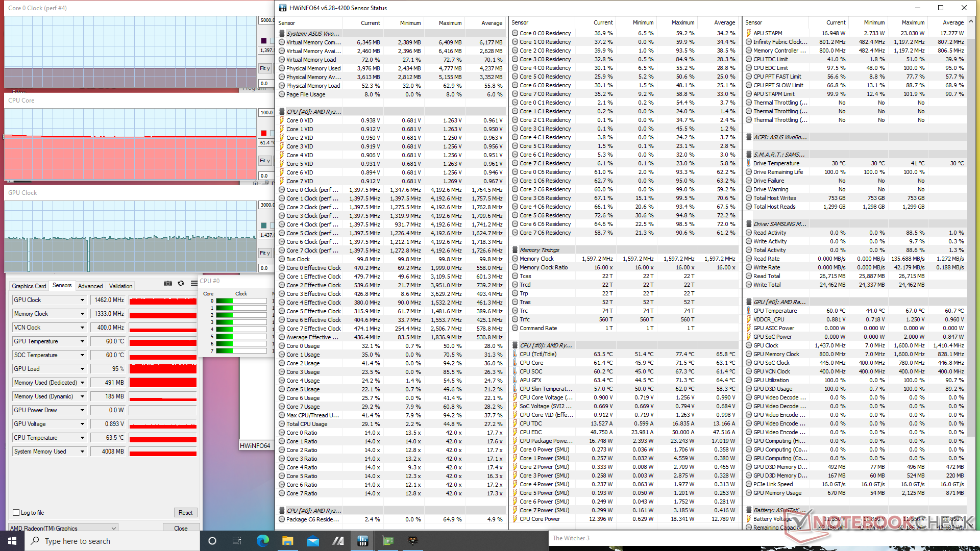
Task: Open the GPU-Z hamburger menu icon
Action: [x=194, y=283]
